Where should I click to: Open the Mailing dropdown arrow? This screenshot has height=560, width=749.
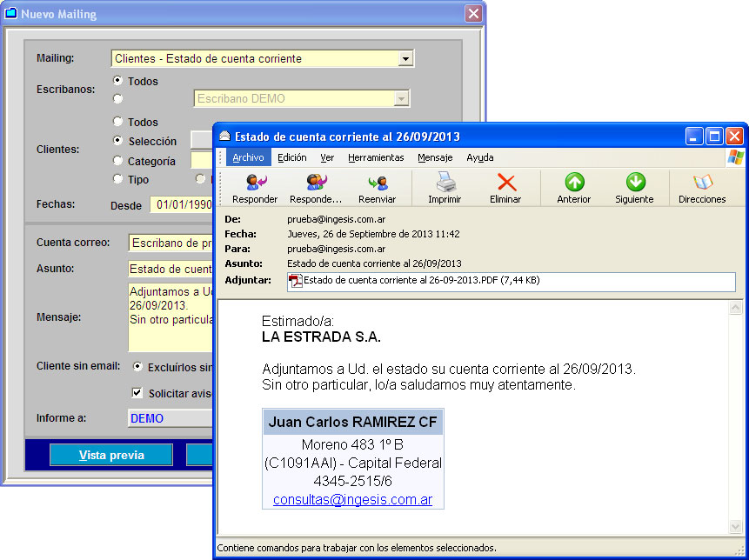(405, 59)
